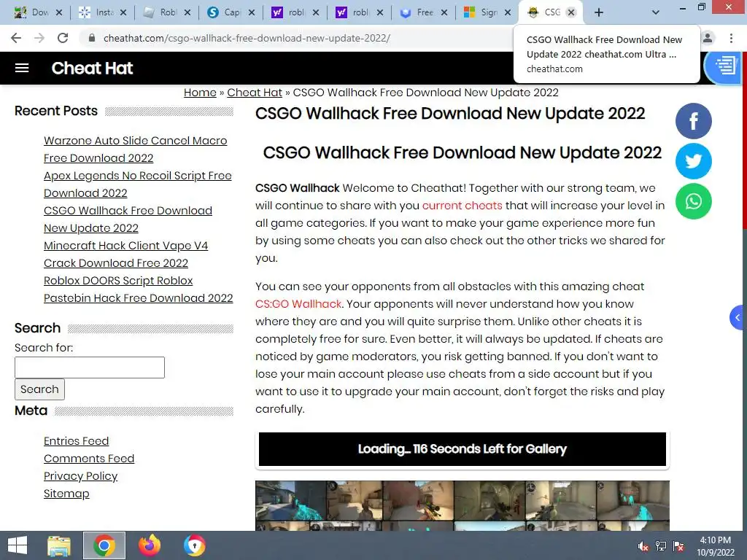Click the red 'current cheats' link

click(x=462, y=205)
